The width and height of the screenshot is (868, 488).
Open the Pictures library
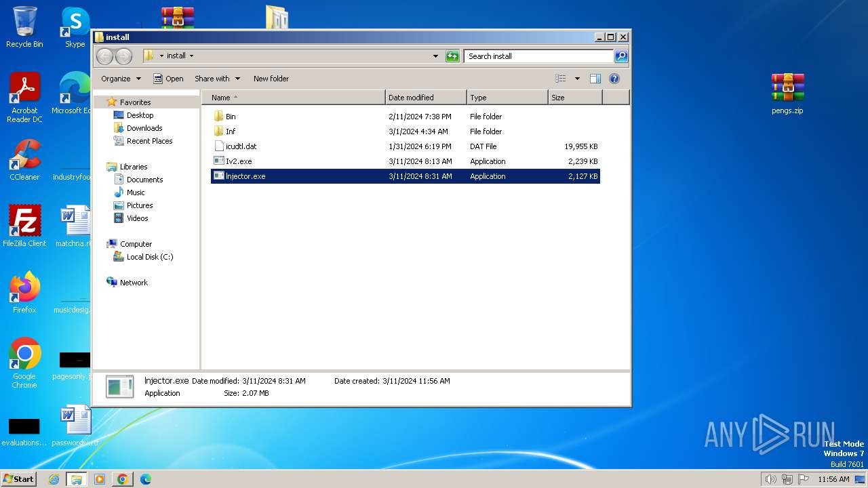pyautogui.click(x=140, y=205)
